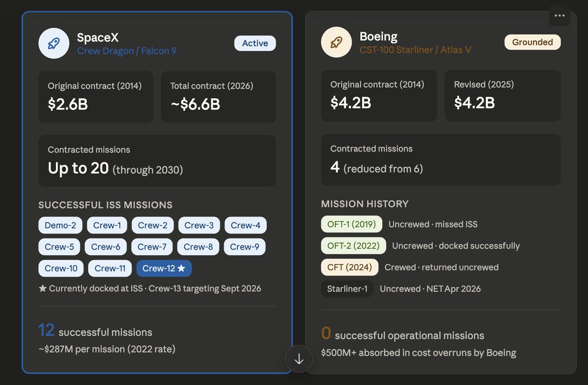Click the ~$6.6B total contract value
Screen dimensions: 588x385
pyautogui.click(x=195, y=104)
